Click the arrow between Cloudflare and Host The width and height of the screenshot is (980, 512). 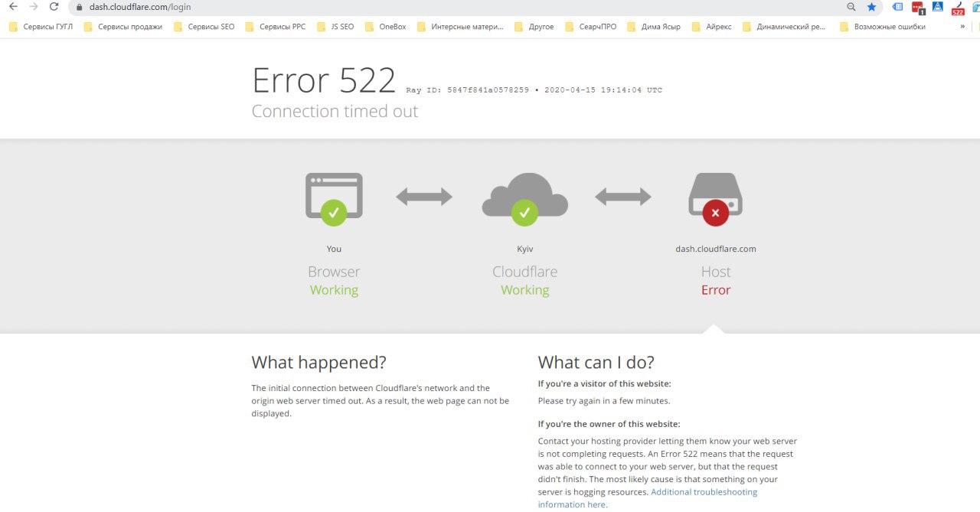click(x=623, y=197)
